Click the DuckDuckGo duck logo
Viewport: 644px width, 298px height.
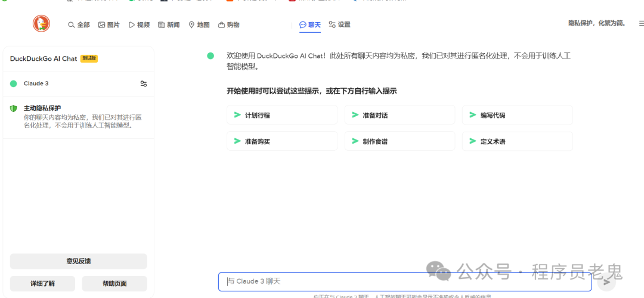click(41, 24)
